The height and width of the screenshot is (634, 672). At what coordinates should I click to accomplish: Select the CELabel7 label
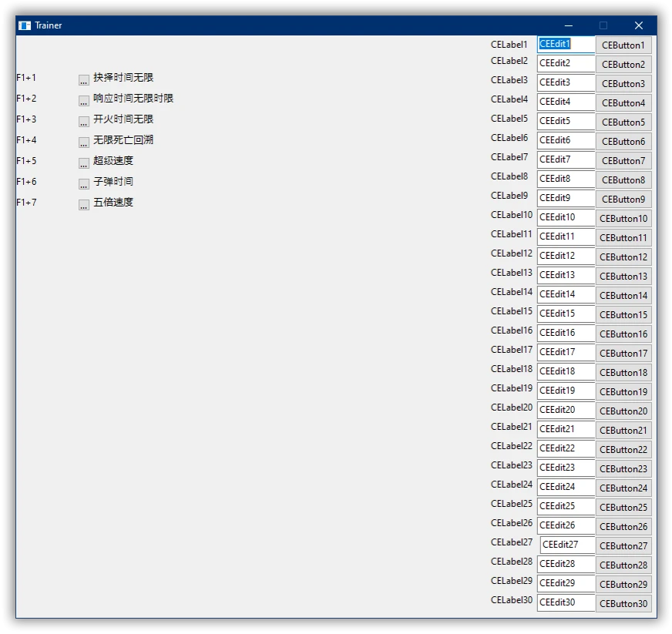point(509,157)
